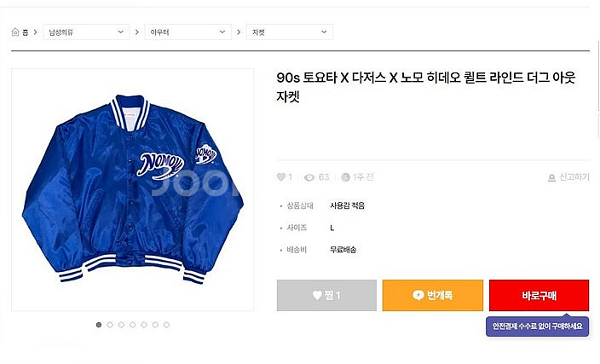Click the 홈 breadcrumb text

pos(26,32)
